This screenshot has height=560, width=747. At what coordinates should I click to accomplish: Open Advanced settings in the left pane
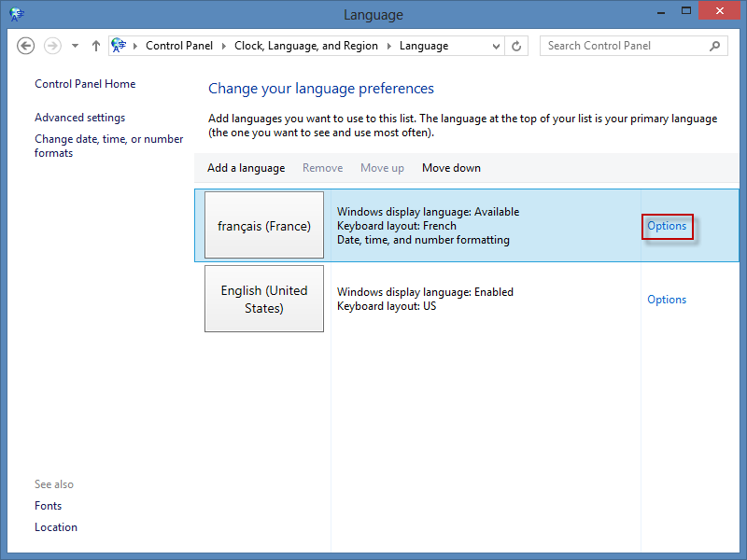coord(79,118)
